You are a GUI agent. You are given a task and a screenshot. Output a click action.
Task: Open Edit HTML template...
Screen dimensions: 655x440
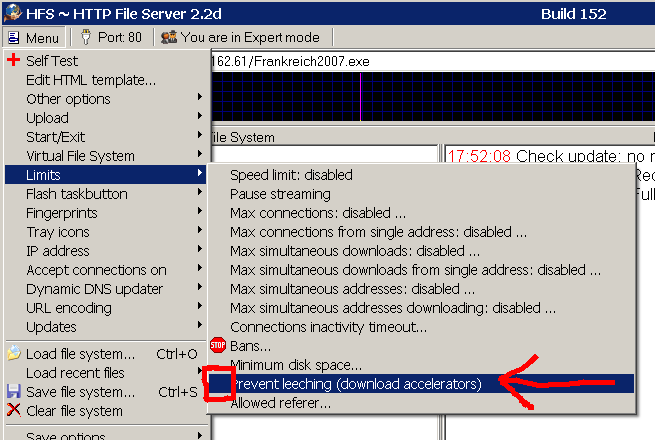click(105, 80)
